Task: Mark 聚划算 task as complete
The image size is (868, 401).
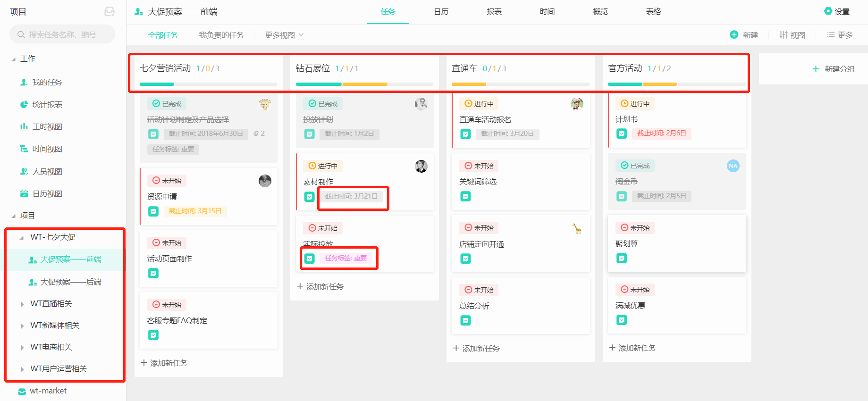Action: pyautogui.click(x=622, y=258)
